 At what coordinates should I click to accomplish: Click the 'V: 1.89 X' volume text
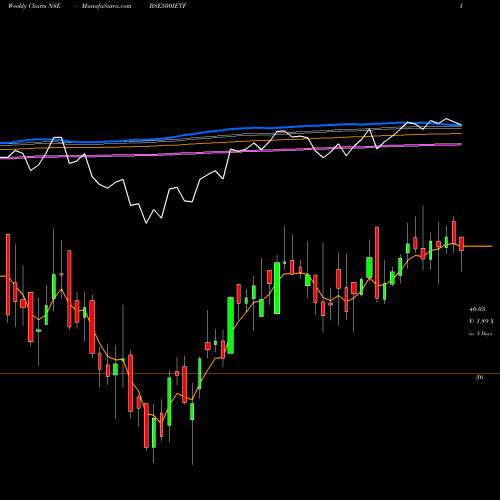(x=481, y=321)
